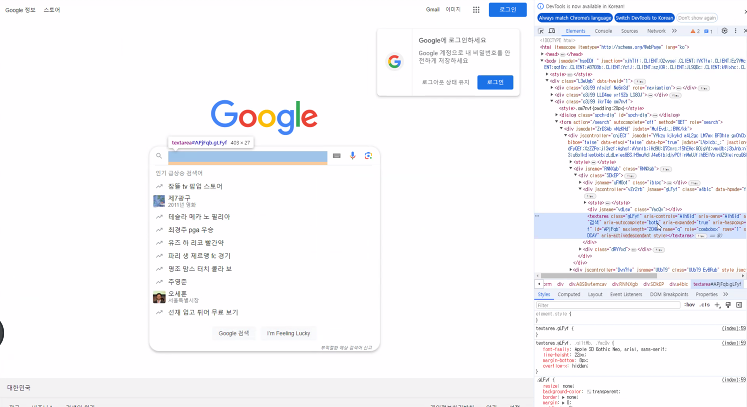The height and width of the screenshot is (407, 747).
Task: Click the new style rule plus icon
Action: pyautogui.click(x=717, y=305)
